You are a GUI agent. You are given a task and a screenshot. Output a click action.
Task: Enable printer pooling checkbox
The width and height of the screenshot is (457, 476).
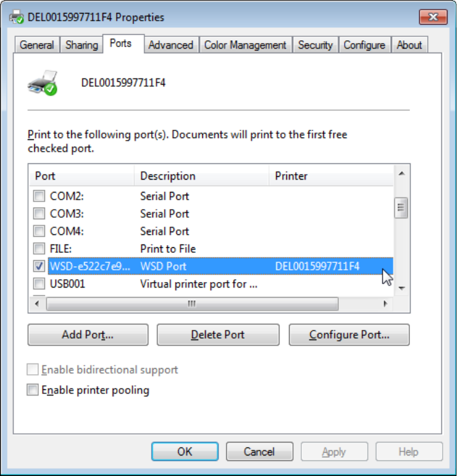[x=33, y=391]
